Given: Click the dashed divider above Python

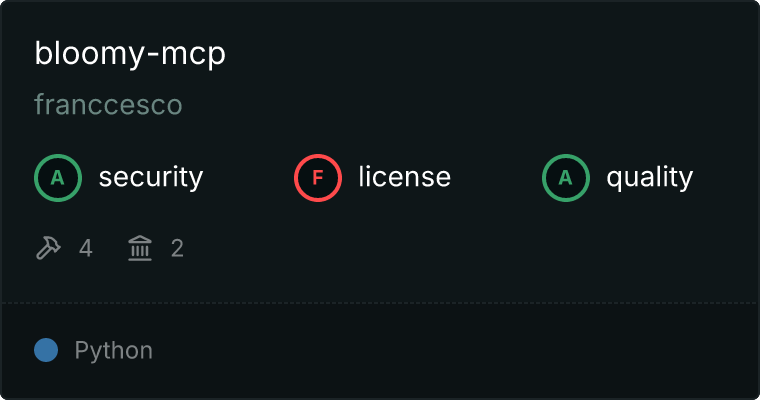Looking at the screenshot, I should (x=380, y=303).
